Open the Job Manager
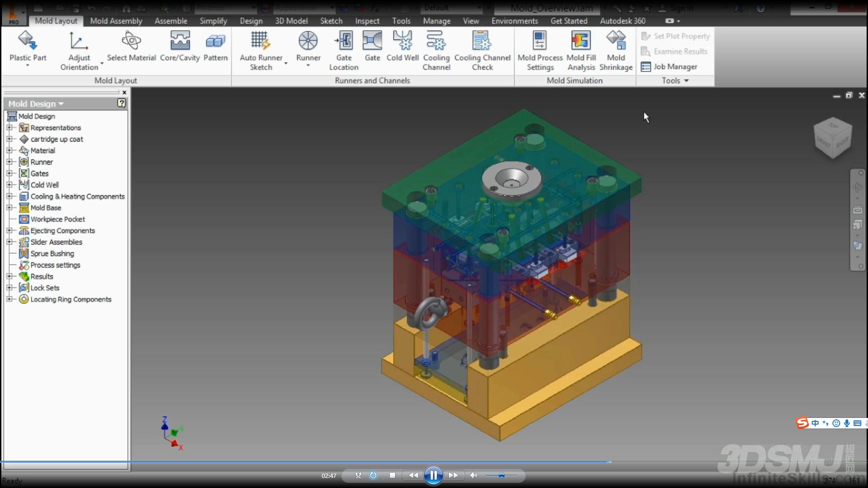 tap(669, 67)
